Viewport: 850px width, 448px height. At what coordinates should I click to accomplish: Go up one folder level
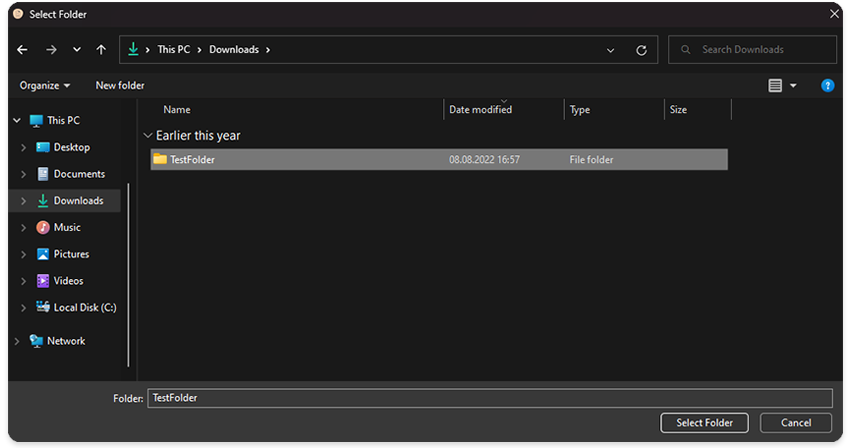101,50
